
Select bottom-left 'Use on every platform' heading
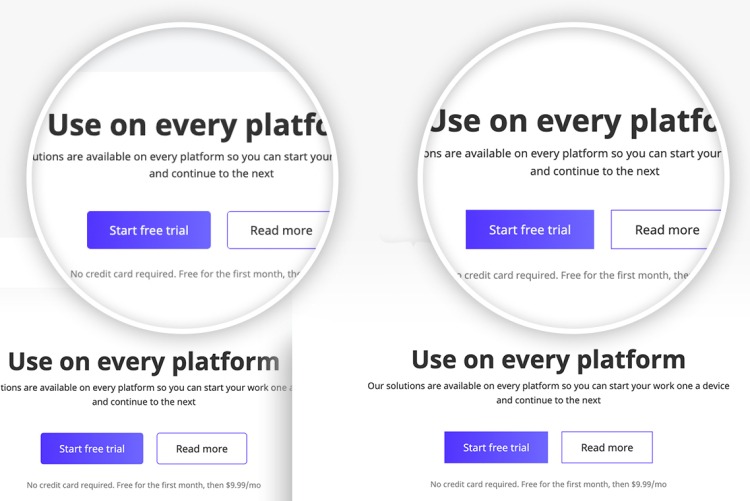(x=143, y=362)
